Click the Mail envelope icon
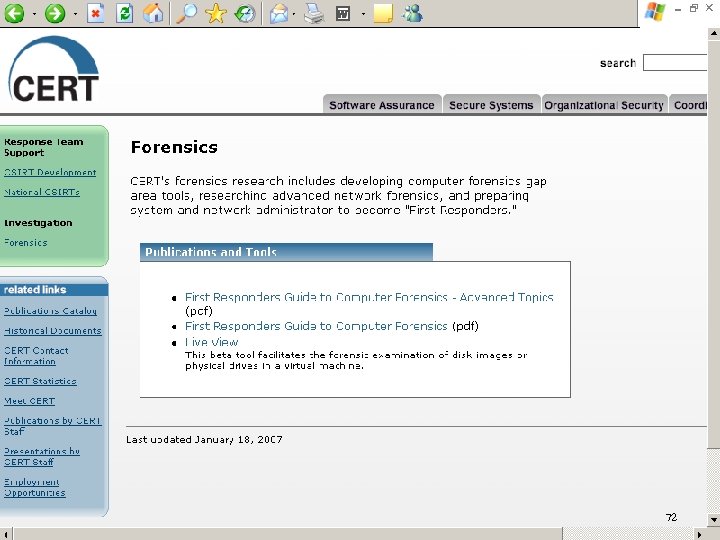The height and width of the screenshot is (540, 720). (279, 13)
